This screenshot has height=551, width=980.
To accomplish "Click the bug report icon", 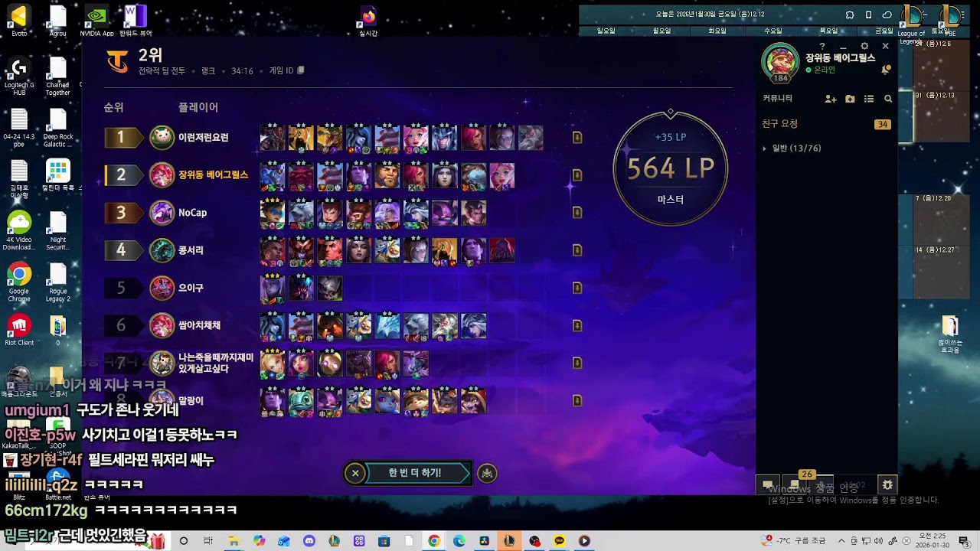I will (887, 484).
